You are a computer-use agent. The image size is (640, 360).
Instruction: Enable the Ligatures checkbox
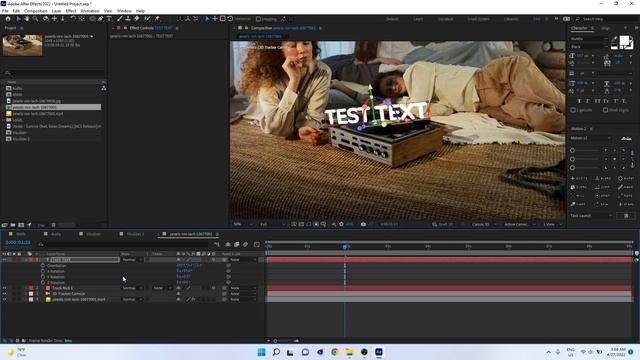(573, 110)
